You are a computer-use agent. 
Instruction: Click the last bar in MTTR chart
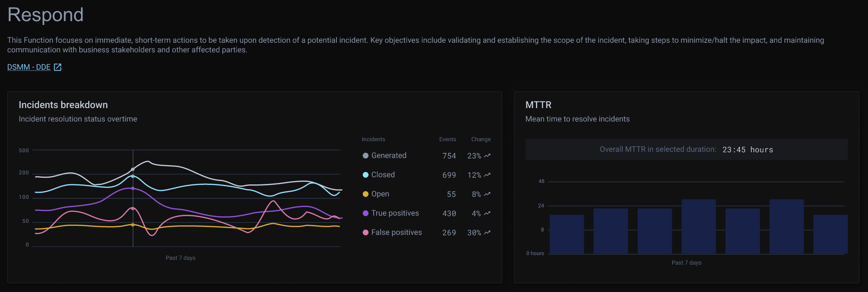click(830, 234)
